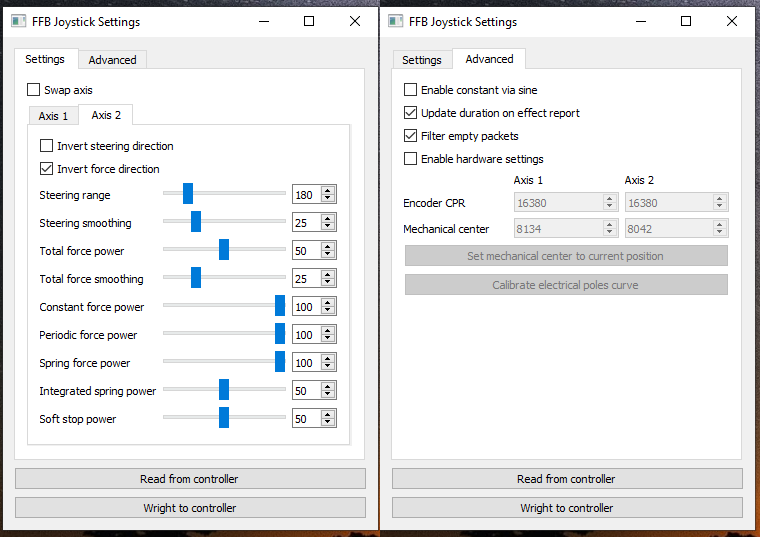The height and width of the screenshot is (537, 760).
Task: Increase Total force power with up arrow
Action: (328, 247)
